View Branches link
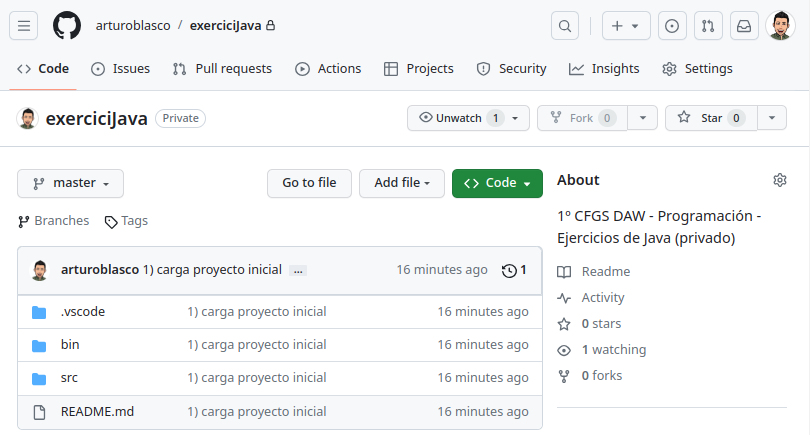This screenshot has width=810, height=435. pos(53,221)
